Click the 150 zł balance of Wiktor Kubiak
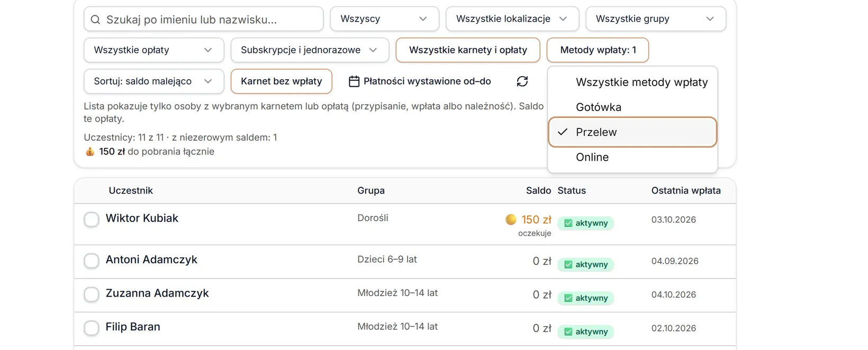The image size is (868, 350). (536, 219)
